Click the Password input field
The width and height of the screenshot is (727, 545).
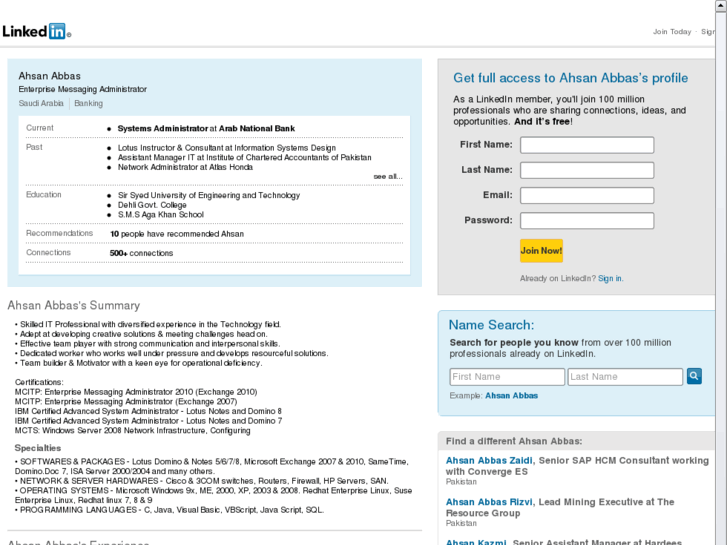(587, 221)
